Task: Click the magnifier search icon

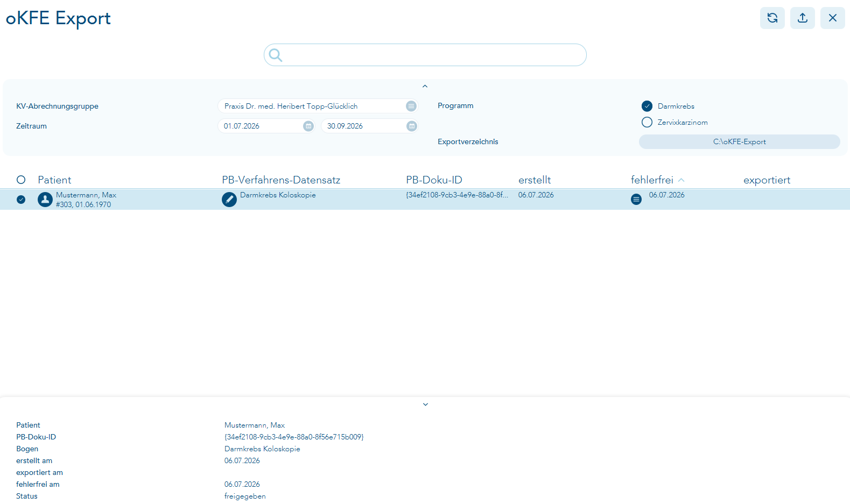Action: 276,55
